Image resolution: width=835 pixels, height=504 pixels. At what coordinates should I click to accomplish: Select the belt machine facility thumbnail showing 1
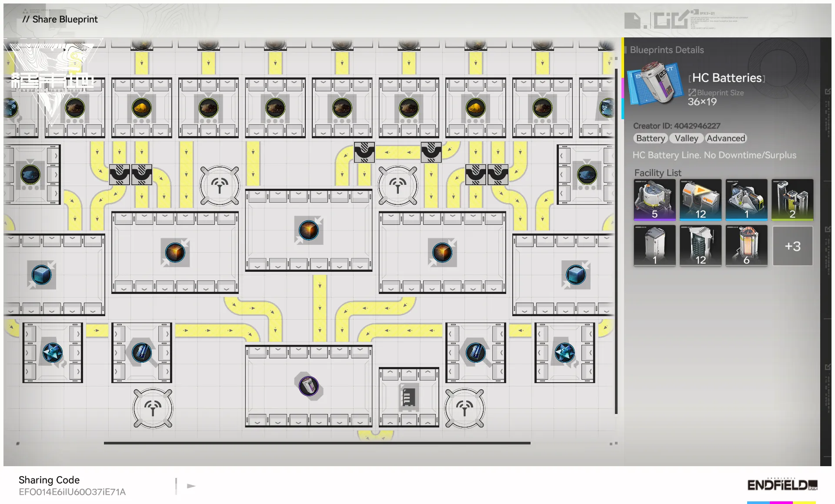[746, 200]
